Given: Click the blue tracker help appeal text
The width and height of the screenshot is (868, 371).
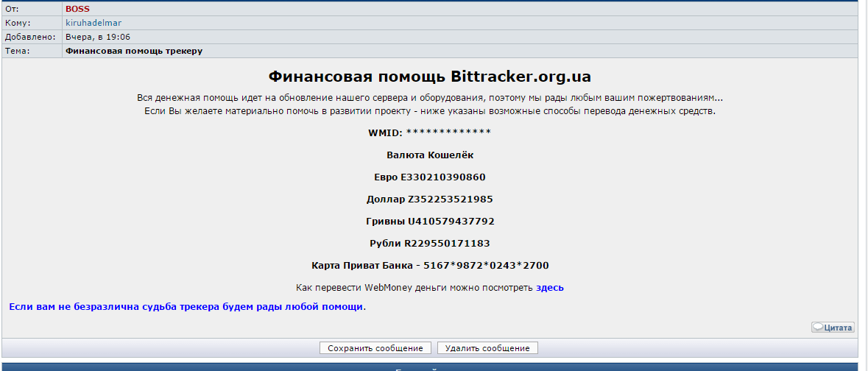Looking at the screenshot, I should 186,306.
